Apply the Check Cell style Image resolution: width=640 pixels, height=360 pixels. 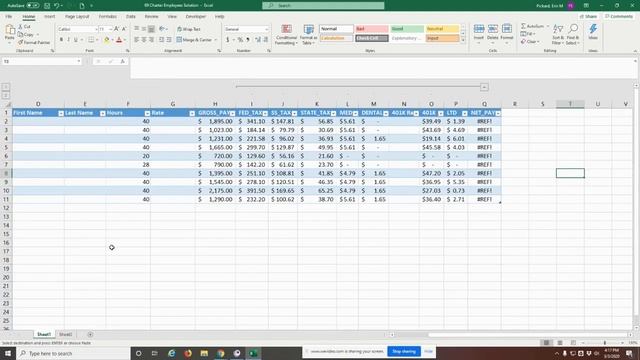[x=371, y=38]
